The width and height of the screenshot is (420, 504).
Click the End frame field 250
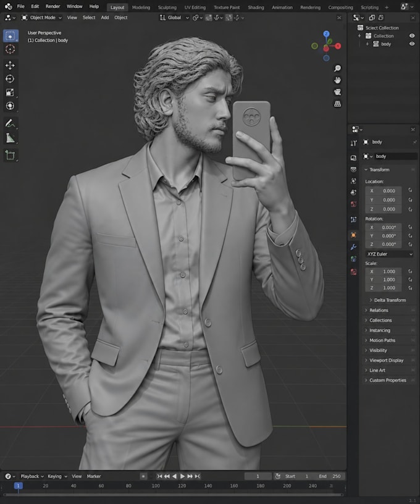point(330,476)
